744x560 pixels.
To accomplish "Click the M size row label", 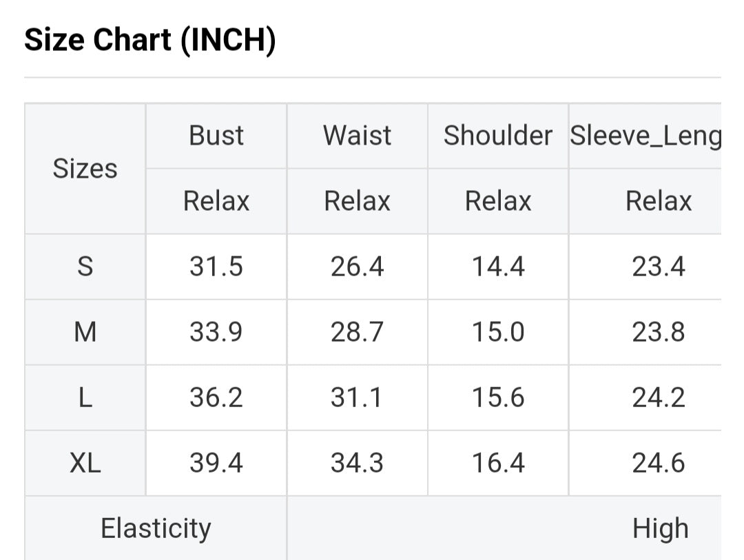I will coord(85,332).
